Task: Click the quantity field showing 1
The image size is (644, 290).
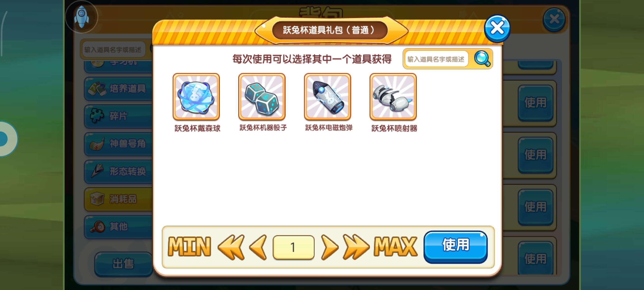Action: [294, 247]
